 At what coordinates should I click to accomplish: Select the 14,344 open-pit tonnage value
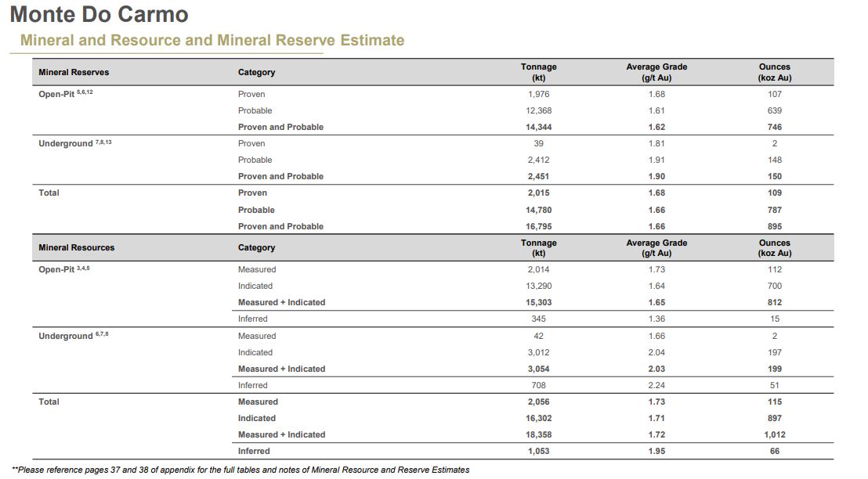538,127
